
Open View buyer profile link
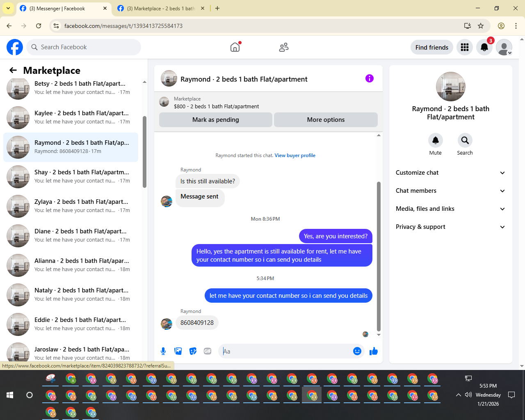coord(295,155)
